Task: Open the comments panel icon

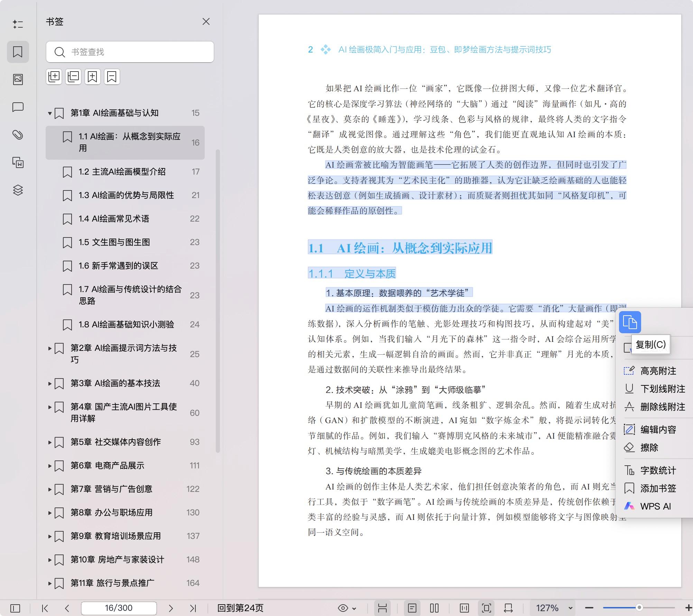Action: click(x=18, y=107)
